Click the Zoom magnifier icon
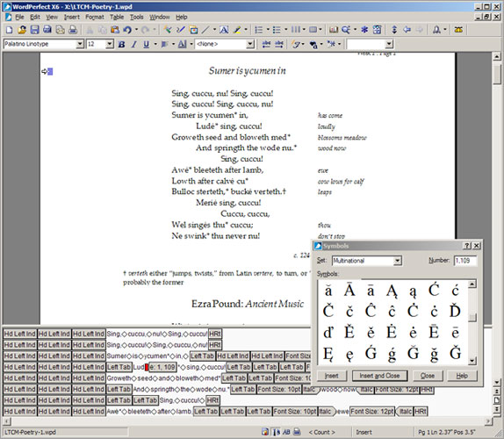 pyautogui.click(x=346, y=30)
